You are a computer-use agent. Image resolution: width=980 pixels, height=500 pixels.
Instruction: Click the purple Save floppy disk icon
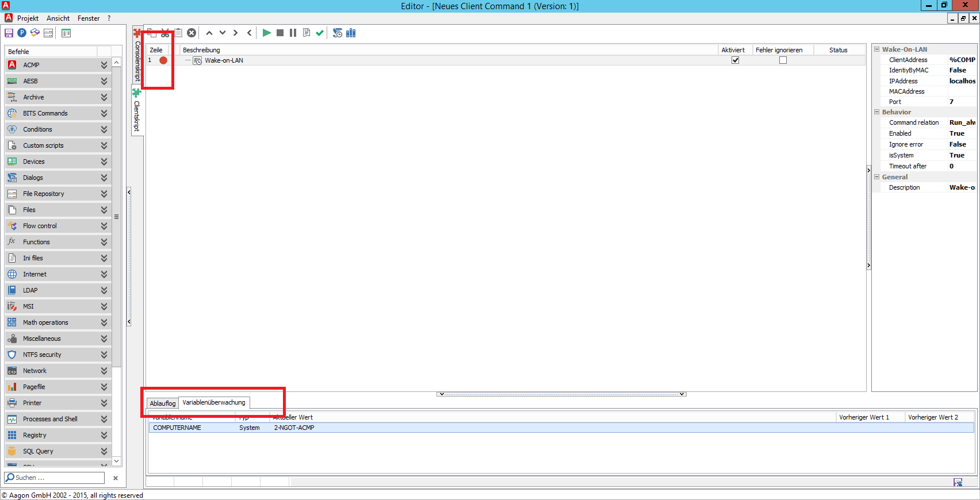9,33
